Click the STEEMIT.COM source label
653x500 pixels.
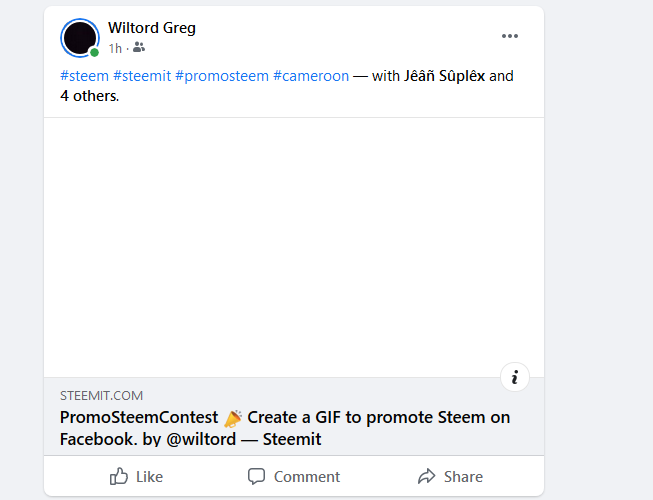(102, 396)
